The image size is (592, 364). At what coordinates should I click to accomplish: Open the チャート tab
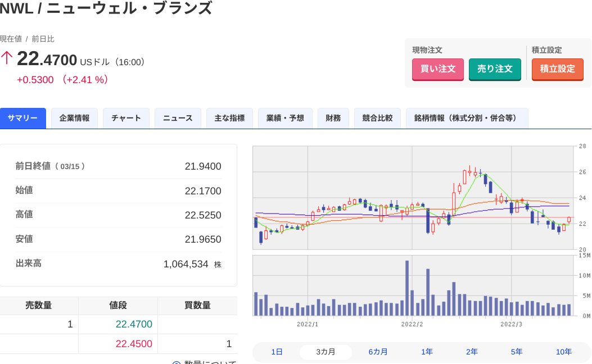coord(126,118)
